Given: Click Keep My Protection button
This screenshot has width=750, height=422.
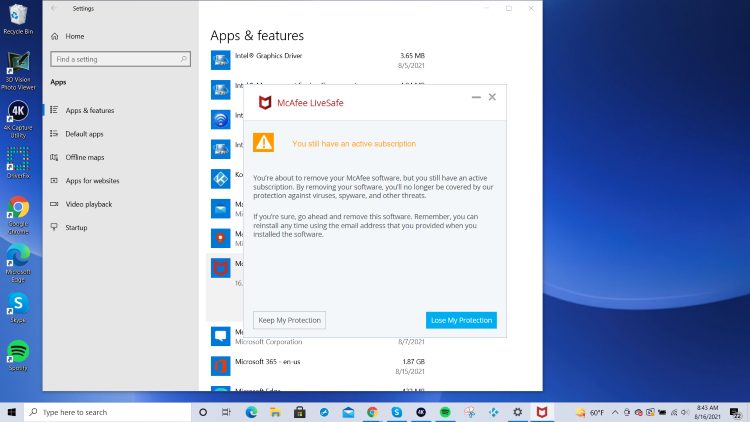Looking at the screenshot, I should (289, 320).
